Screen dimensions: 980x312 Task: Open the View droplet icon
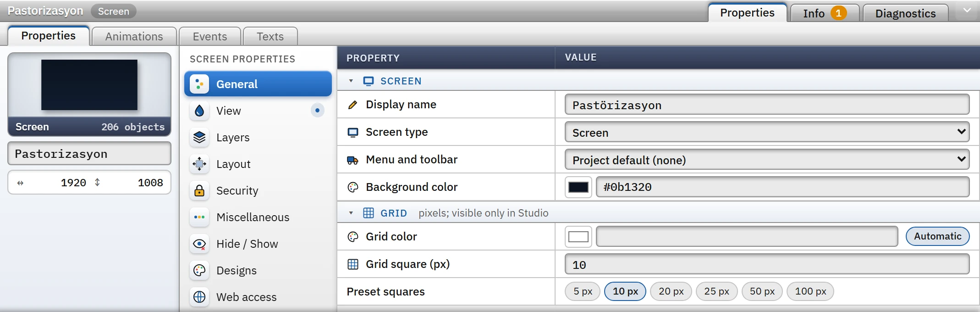pos(199,111)
